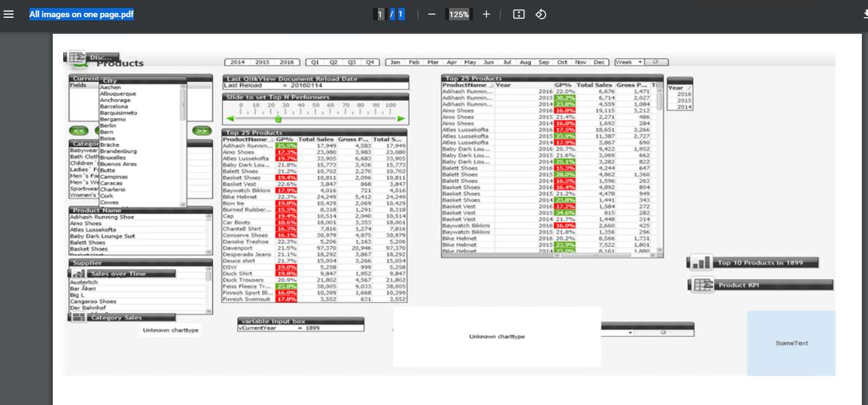Click the Disc... spreadsheet icon top left

[x=77, y=55]
